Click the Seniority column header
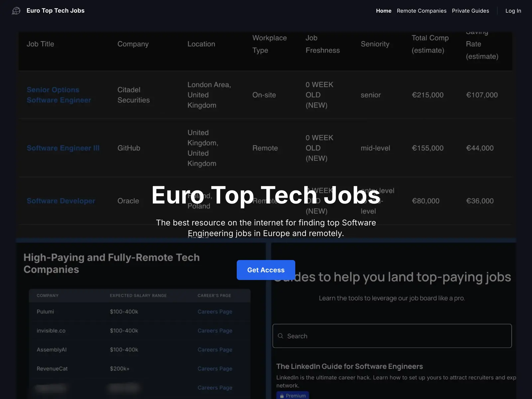 coord(375,44)
